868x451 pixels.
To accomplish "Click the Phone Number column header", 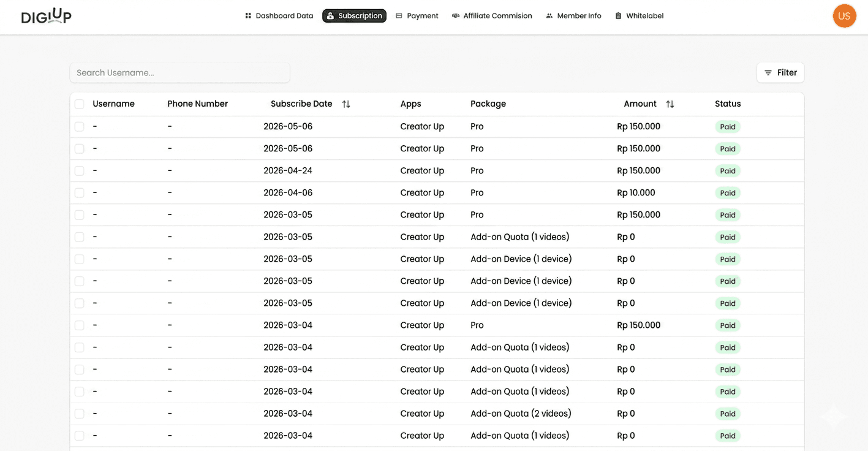I will (x=197, y=104).
